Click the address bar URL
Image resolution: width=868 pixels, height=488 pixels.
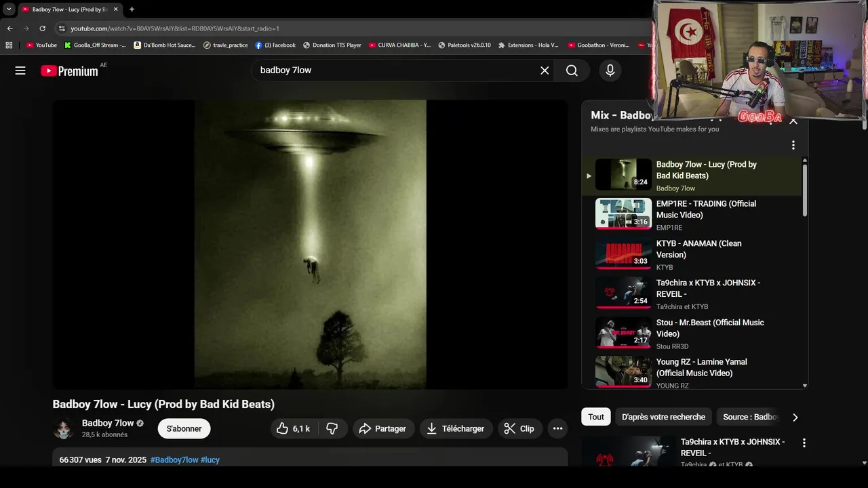click(175, 28)
